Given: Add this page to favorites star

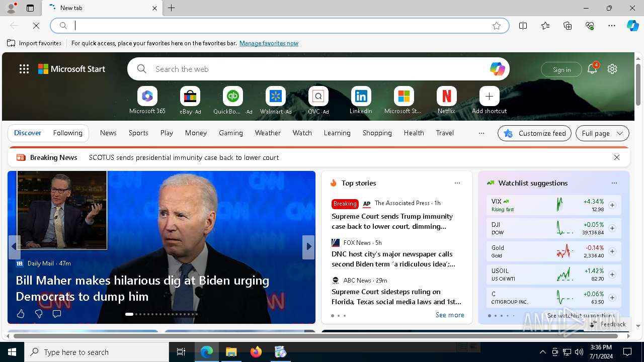Looking at the screenshot, I should 497,26.
